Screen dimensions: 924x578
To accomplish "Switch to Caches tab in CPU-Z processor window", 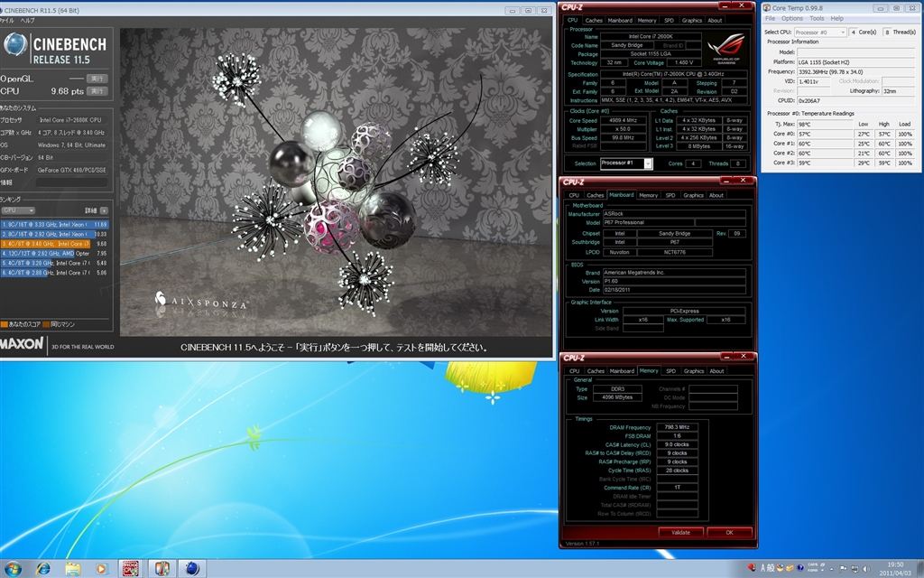I will click(x=594, y=20).
